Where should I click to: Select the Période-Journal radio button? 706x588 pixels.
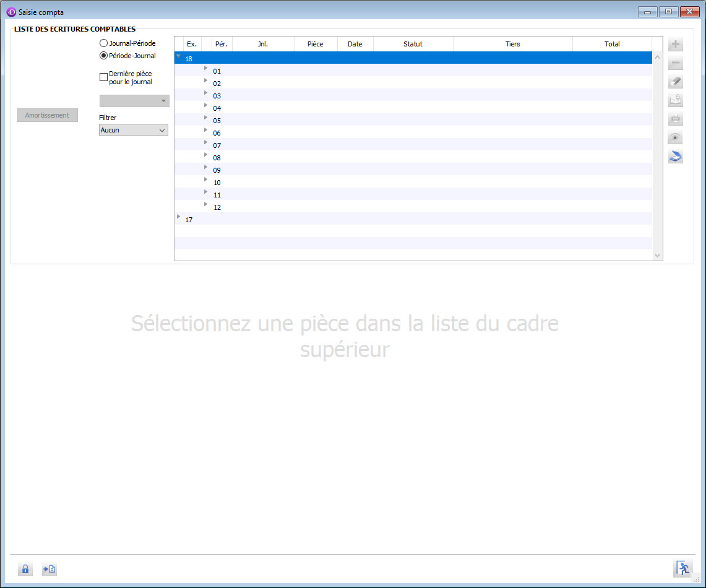[x=103, y=56]
